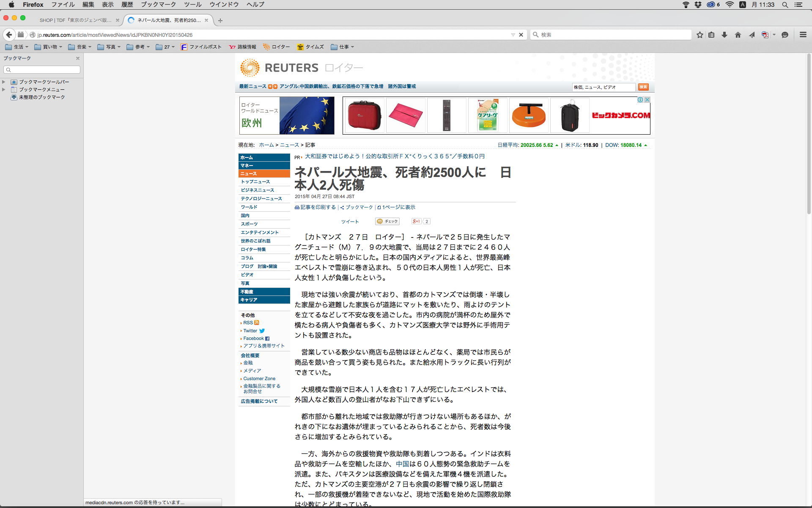Click the paper airplane share icon
The width and height of the screenshot is (812, 508).
[752, 35]
